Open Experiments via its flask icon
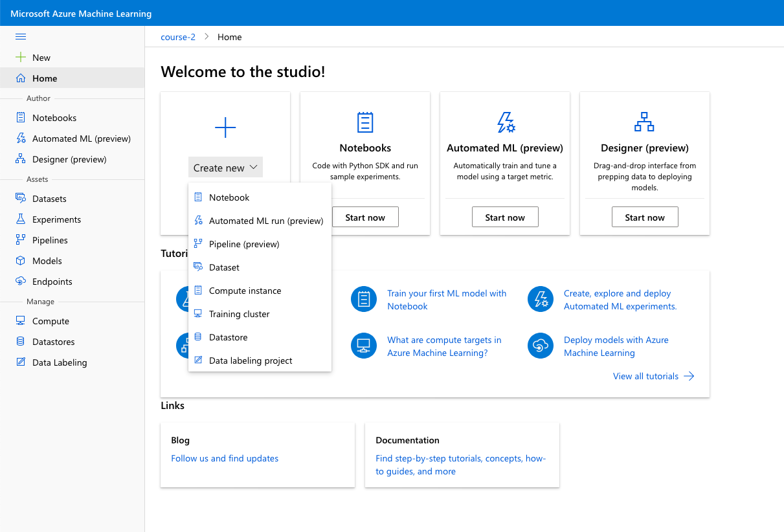784x532 pixels. click(x=21, y=219)
